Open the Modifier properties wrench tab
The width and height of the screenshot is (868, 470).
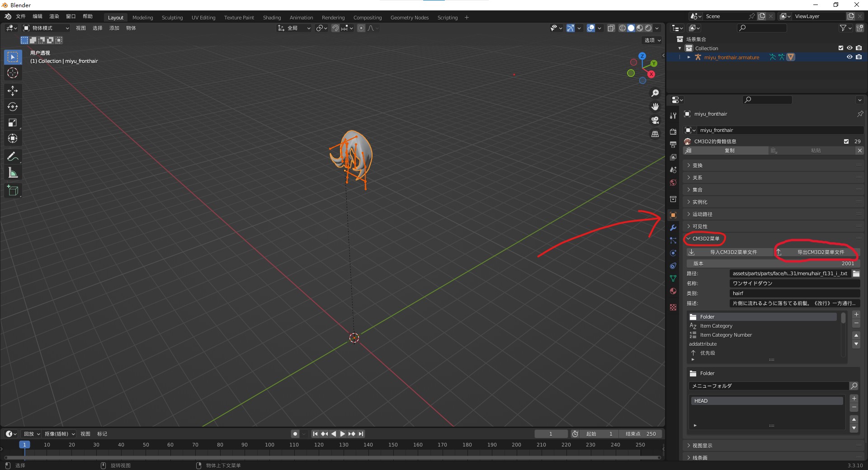tap(673, 228)
